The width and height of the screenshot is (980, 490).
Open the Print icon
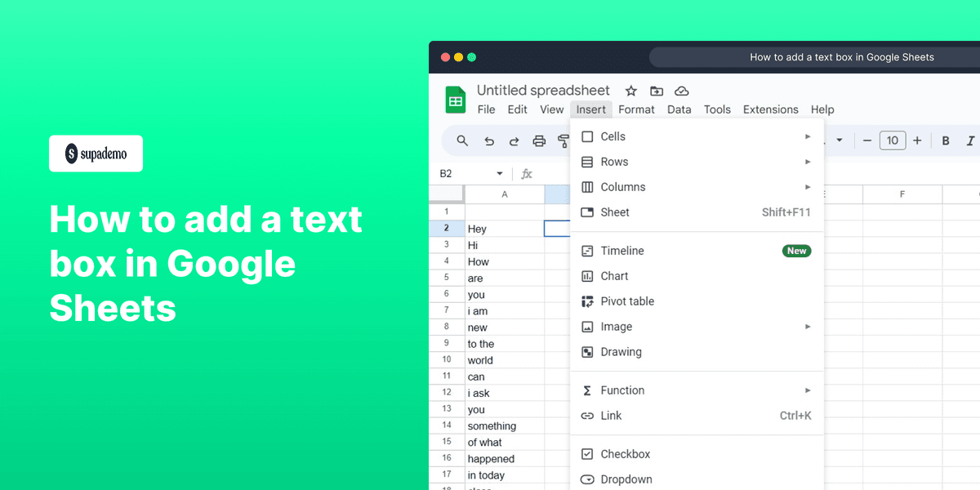coord(539,140)
